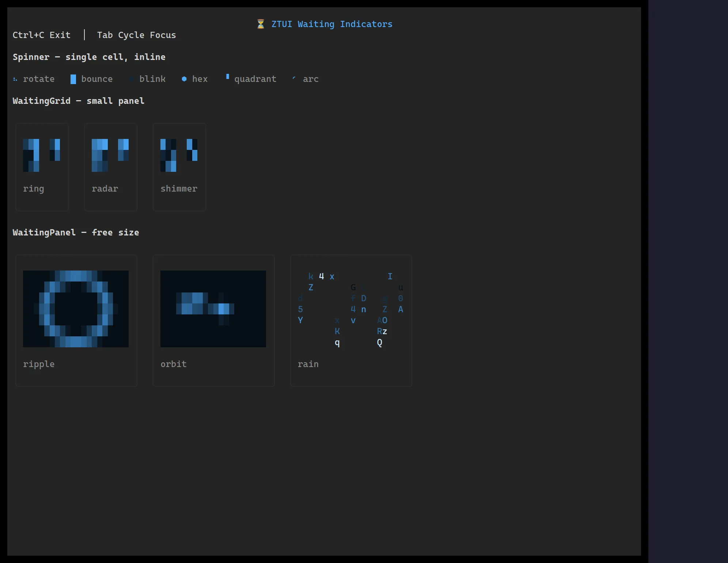
Task: Click the blink spinner dot
Action: (132, 79)
